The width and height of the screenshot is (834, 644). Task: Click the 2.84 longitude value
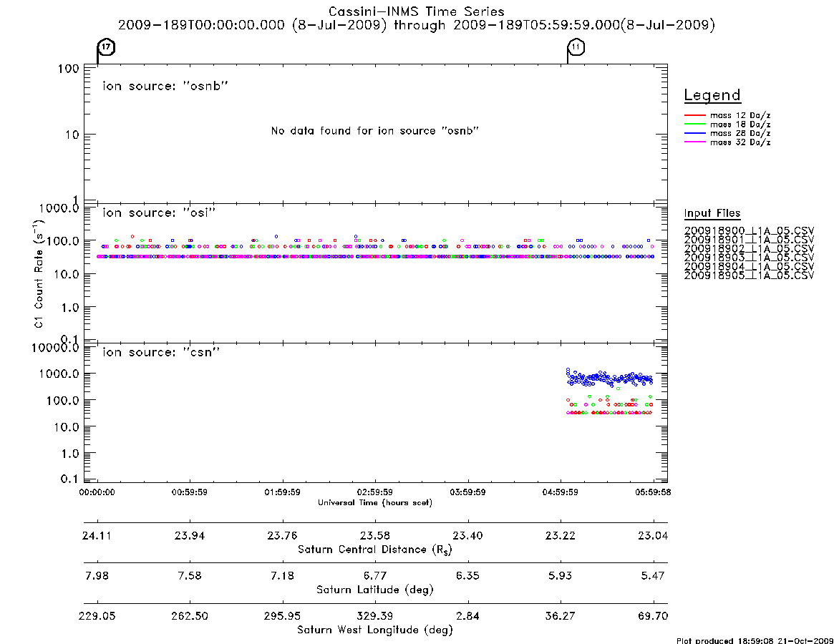pyautogui.click(x=467, y=616)
